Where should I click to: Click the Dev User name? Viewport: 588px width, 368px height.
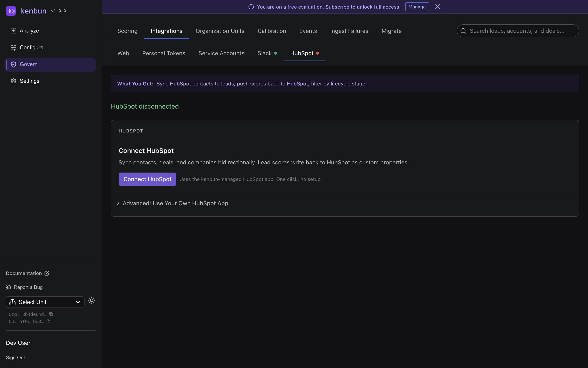(x=18, y=343)
